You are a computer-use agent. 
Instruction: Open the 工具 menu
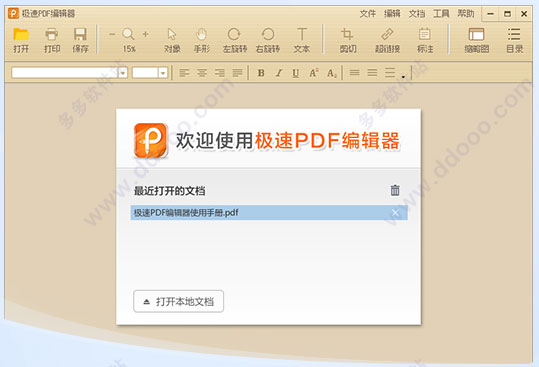441,14
